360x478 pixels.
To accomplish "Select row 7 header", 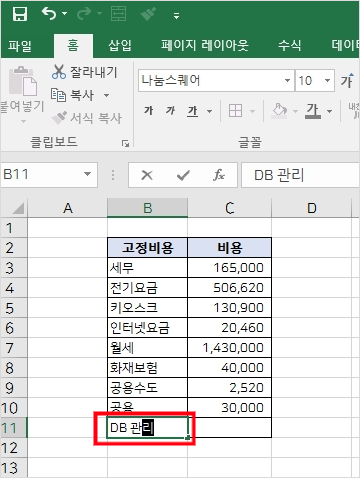I will click(x=14, y=348).
